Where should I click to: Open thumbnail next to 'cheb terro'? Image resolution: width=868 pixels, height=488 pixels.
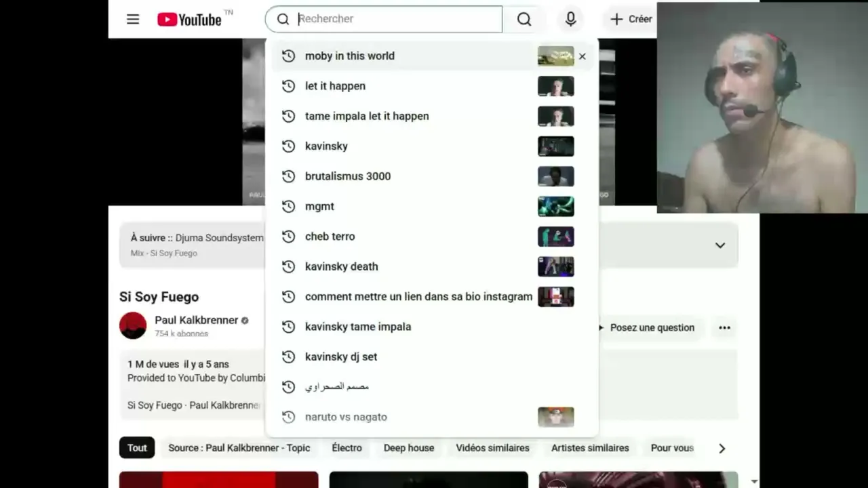pyautogui.click(x=556, y=236)
